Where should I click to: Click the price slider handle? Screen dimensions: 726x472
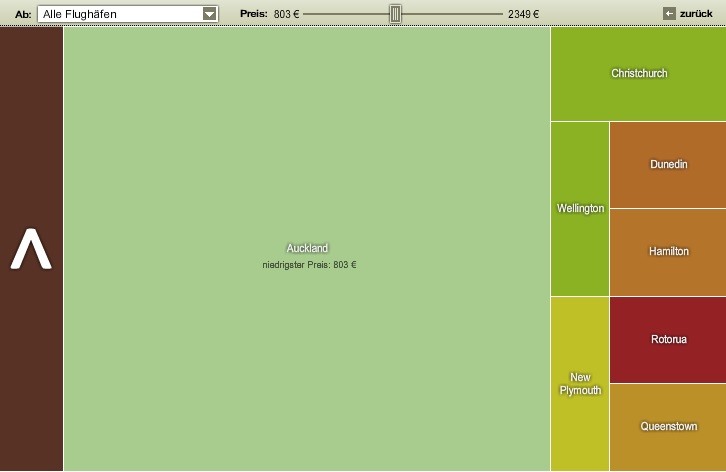[x=395, y=14]
